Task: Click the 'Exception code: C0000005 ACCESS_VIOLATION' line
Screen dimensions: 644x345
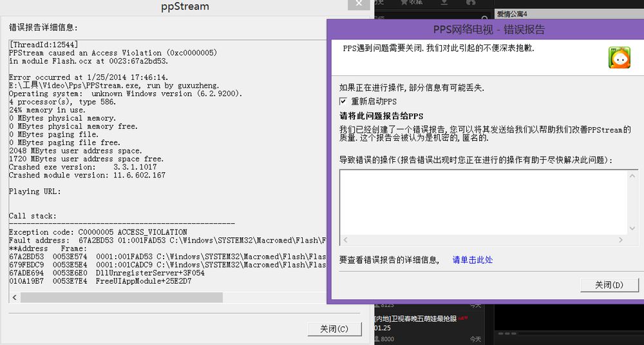Action: (98, 232)
